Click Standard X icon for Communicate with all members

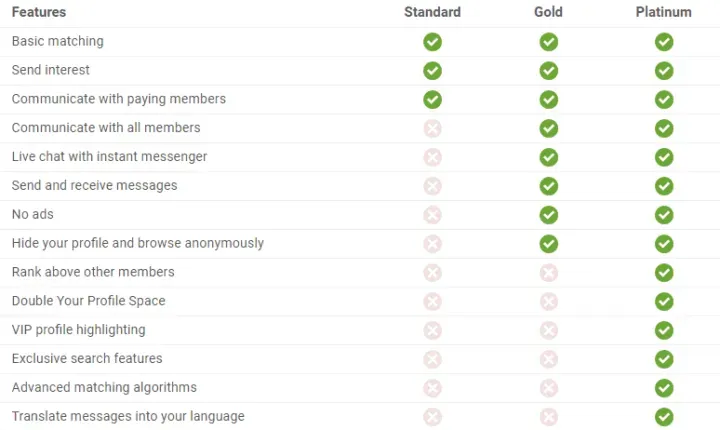(x=432, y=128)
